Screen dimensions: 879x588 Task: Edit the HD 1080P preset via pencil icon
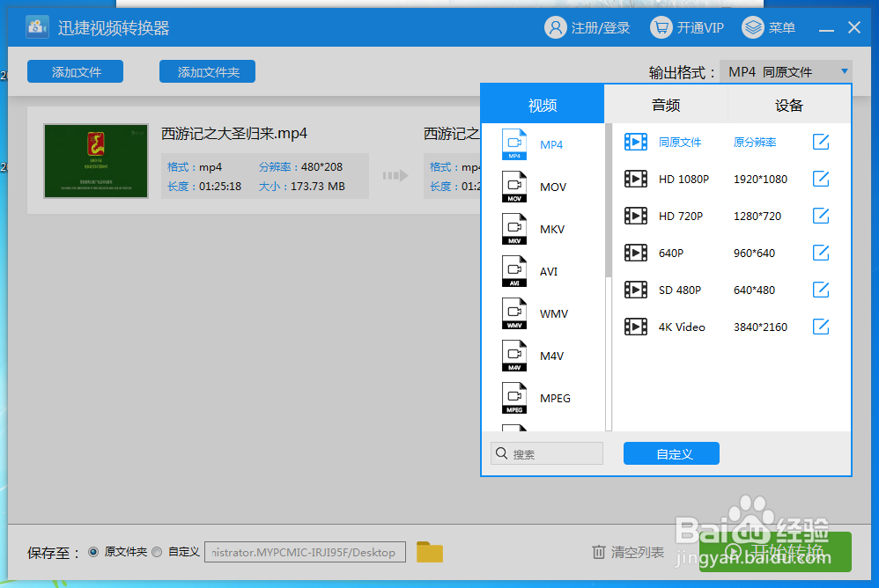coord(820,179)
